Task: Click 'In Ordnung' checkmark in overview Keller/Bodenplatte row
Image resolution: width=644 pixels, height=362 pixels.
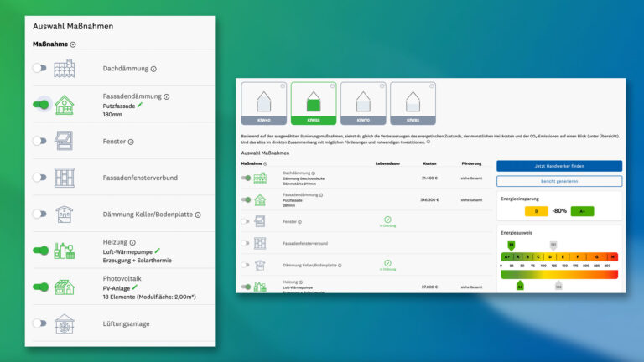Action: 387,265
